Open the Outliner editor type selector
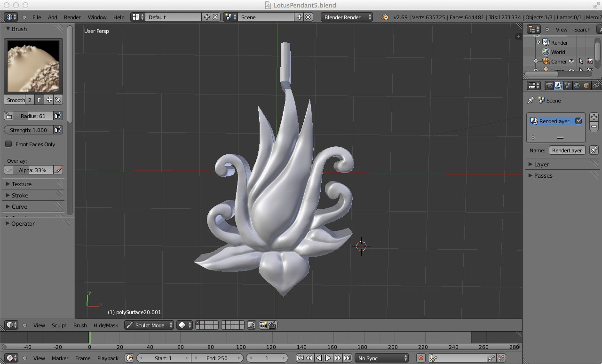 (x=534, y=29)
